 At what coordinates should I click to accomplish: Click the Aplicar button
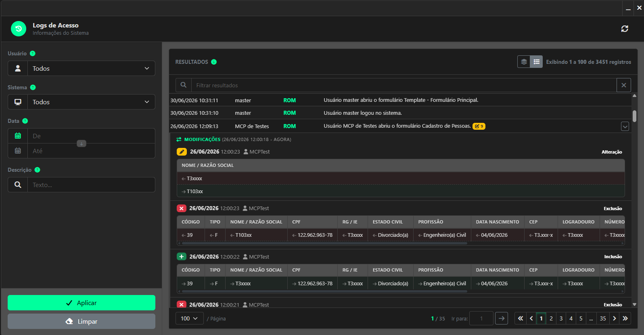pyautogui.click(x=82, y=303)
